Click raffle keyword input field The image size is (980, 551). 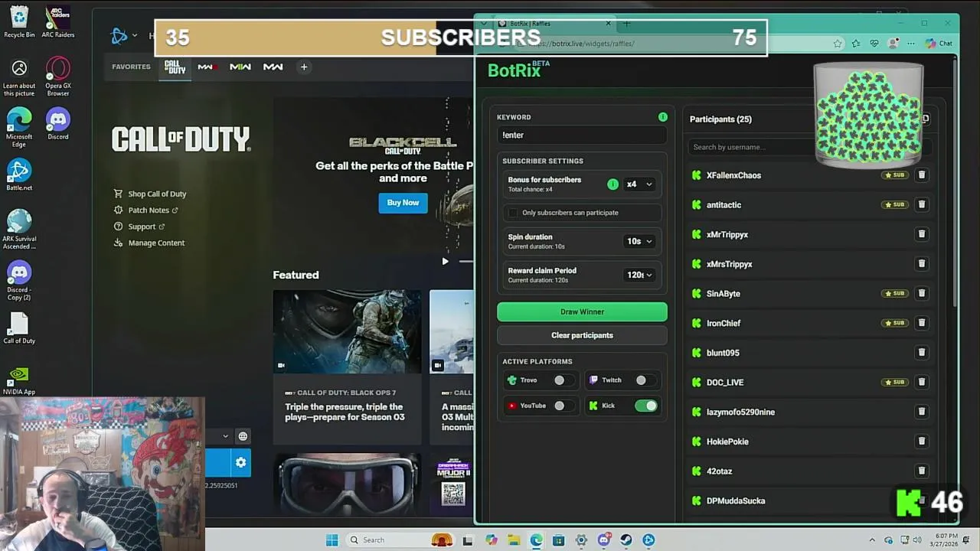[582, 135]
